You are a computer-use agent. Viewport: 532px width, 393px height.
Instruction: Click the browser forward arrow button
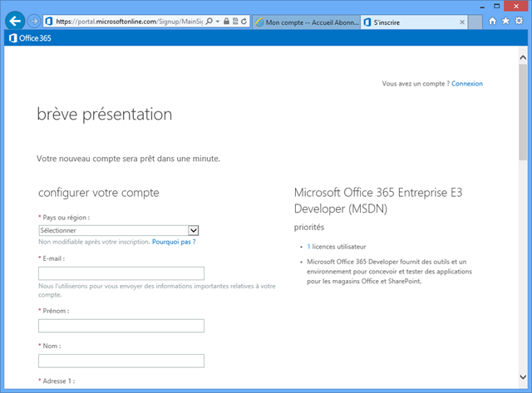(x=33, y=22)
